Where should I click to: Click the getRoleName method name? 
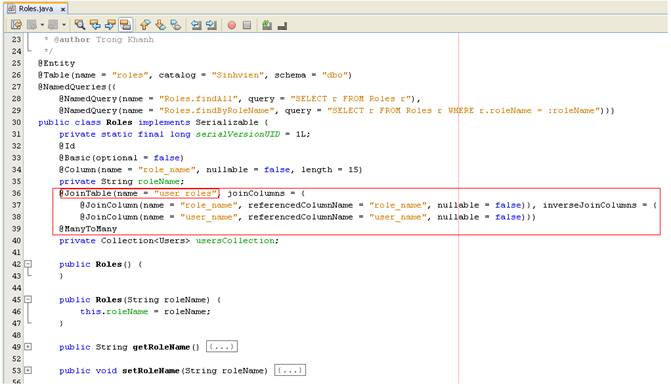coord(161,347)
